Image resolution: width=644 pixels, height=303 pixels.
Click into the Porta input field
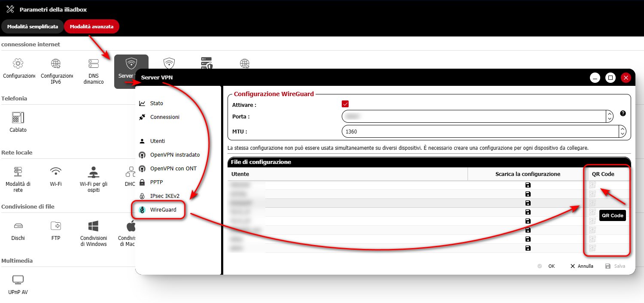click(x=474, y=116)
